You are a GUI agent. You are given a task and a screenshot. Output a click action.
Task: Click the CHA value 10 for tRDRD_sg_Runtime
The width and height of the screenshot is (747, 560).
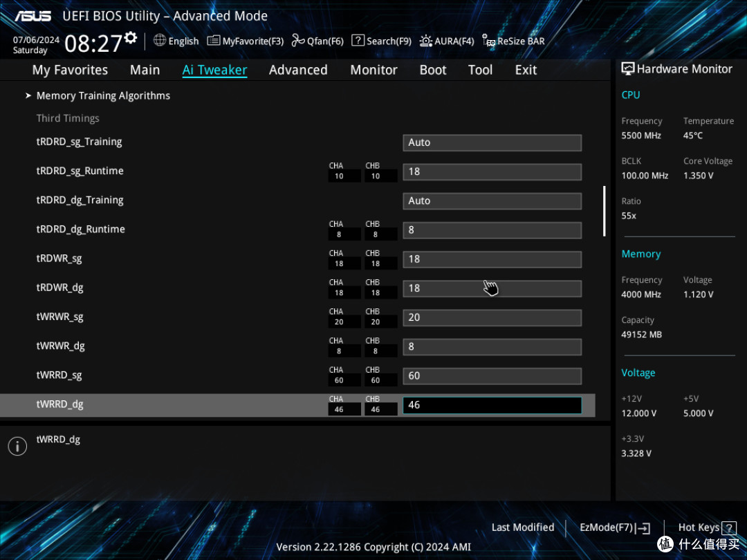[339, 176]
